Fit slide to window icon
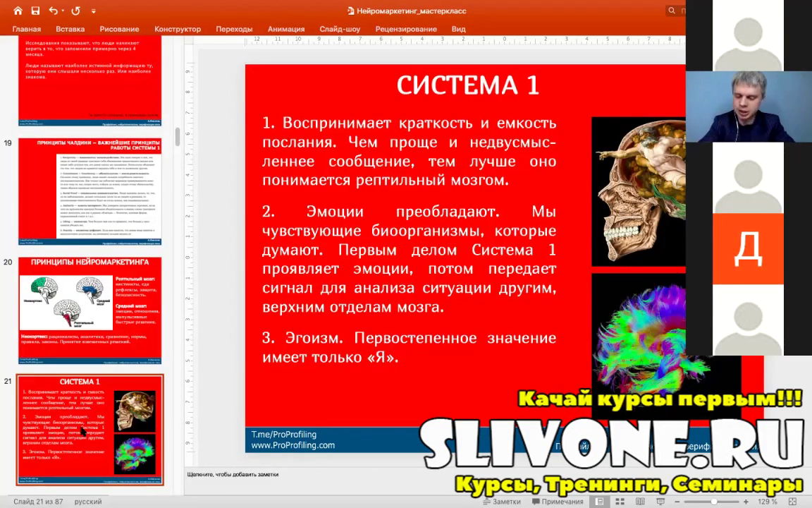The width and height of the screenshot is (812, 508). click(792, 501)
